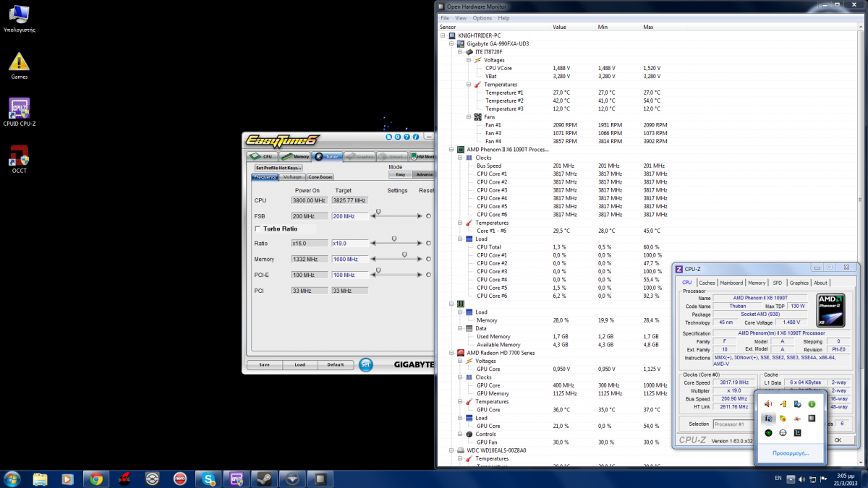Open the Options menu in Open Hardware Monitor

[x=482, y=18]
